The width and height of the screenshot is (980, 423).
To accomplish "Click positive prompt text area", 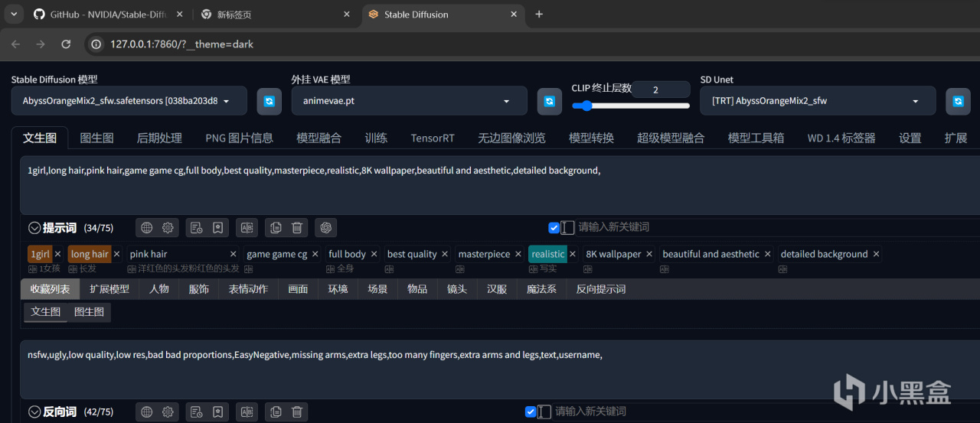I will tap(499, 186).
